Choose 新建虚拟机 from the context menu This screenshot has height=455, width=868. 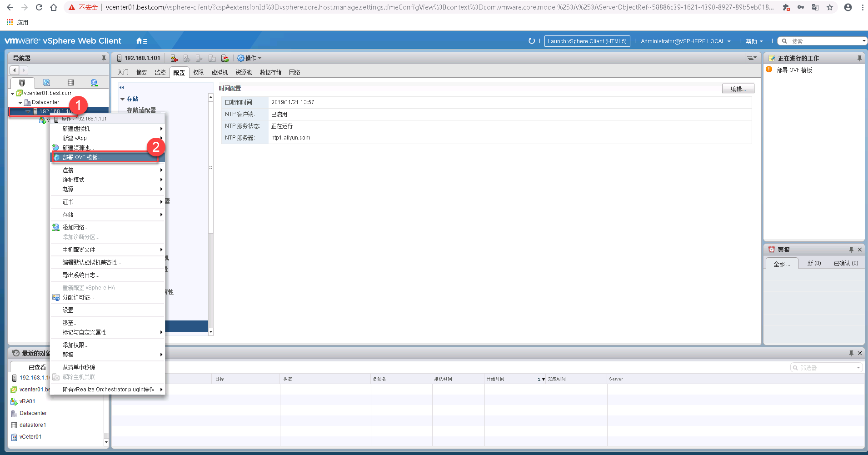click(x=107, y=129)
